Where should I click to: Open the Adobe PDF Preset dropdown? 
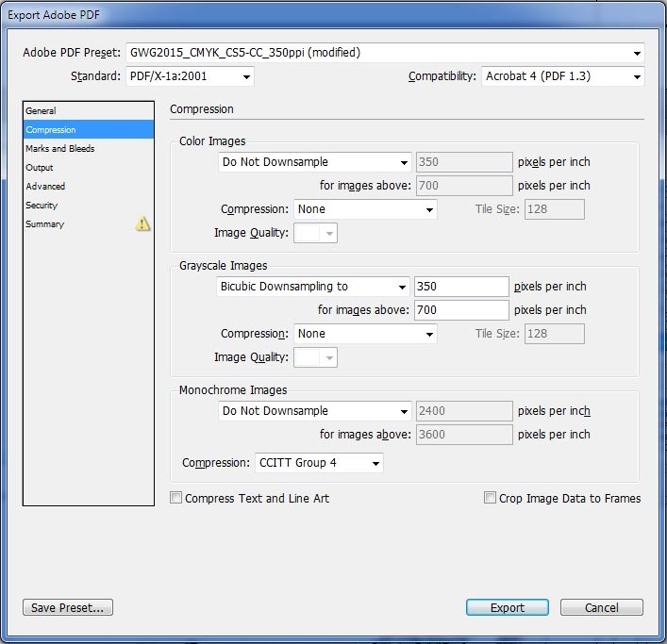point(385,53)
